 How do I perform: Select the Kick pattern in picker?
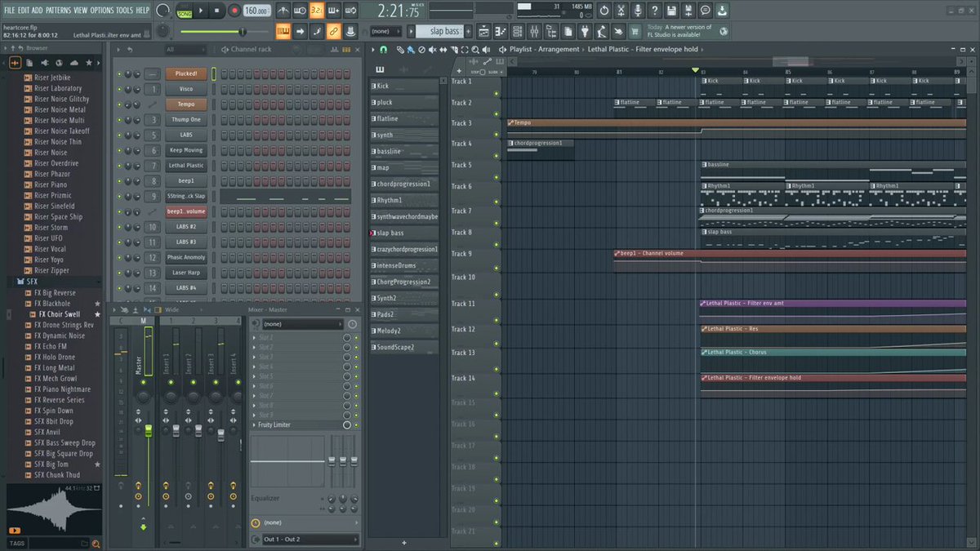click(404, 86)
